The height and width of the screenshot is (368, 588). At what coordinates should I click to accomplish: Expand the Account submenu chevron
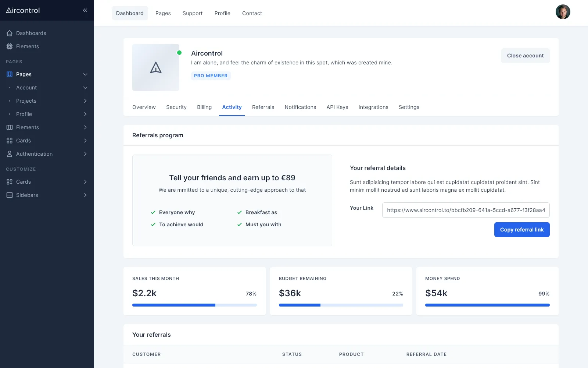(x=85, y=88)
